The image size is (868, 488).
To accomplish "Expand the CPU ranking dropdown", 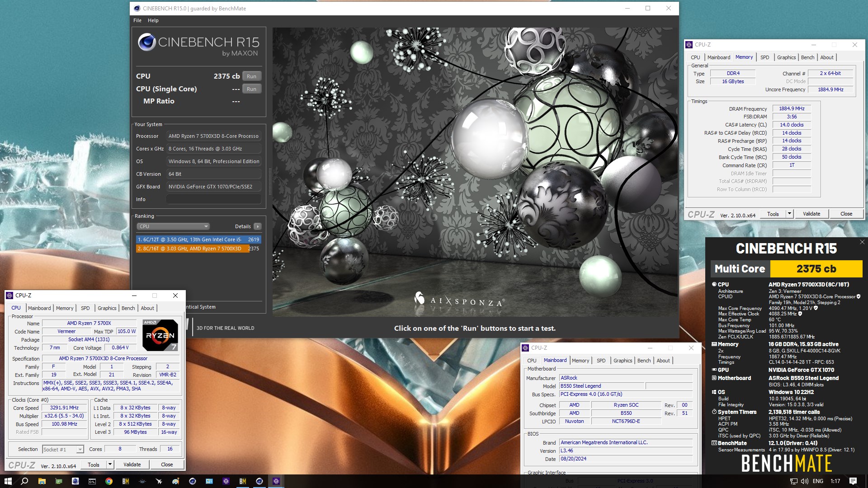I will [x=173, y=226].
